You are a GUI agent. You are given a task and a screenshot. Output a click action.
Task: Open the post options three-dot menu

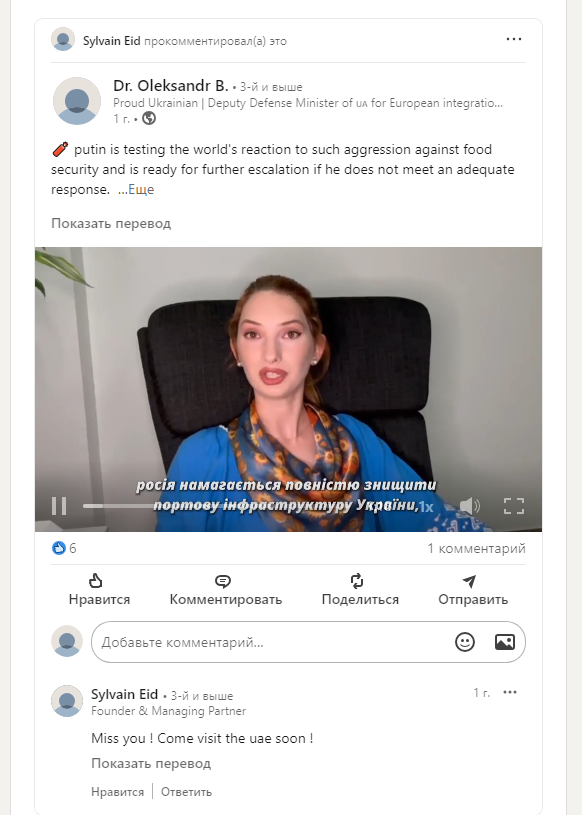click(513, 40)
